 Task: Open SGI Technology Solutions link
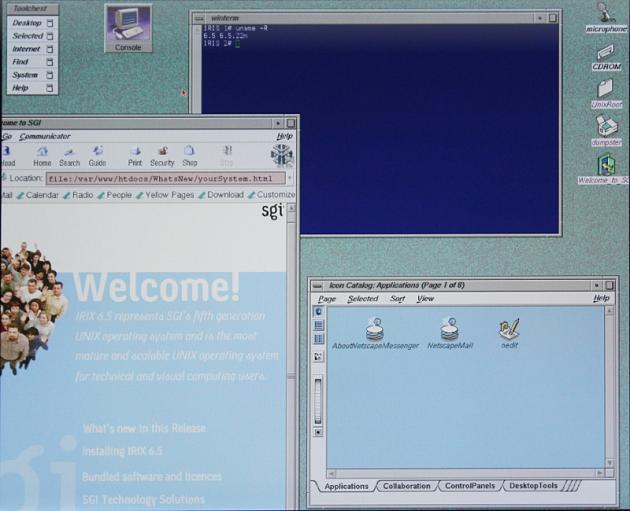click(143, 499)
